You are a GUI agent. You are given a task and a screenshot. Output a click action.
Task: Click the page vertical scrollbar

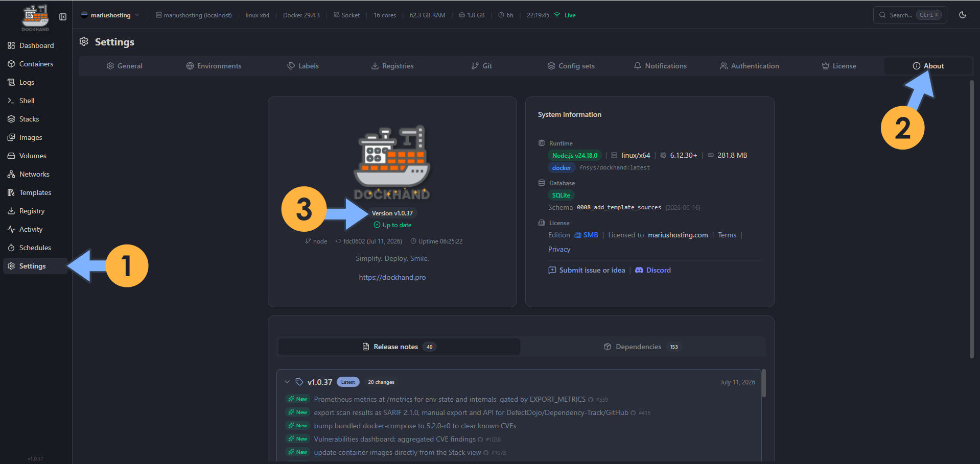click(972, 219)
